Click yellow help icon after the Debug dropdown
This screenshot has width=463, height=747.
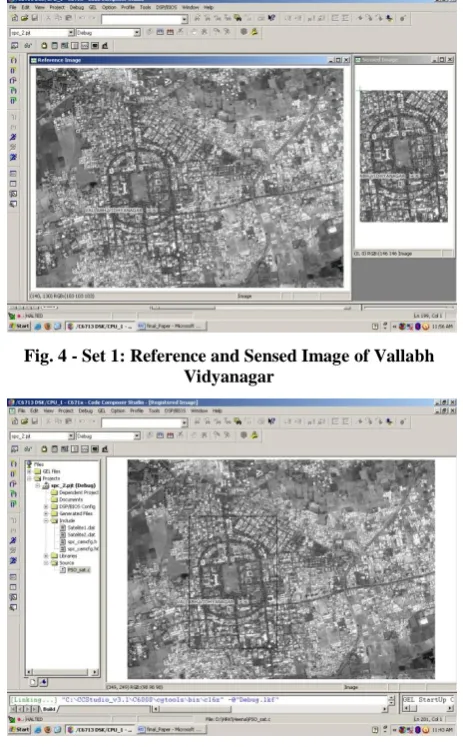pyautogui.click(x=254, y=435)
